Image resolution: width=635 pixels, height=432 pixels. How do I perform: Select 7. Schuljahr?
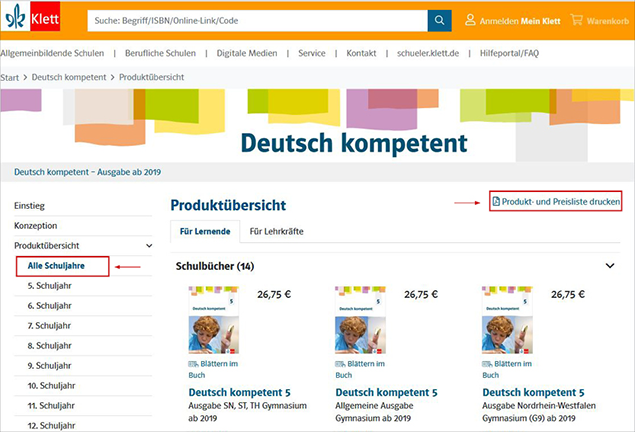click(x=49, y=326)
